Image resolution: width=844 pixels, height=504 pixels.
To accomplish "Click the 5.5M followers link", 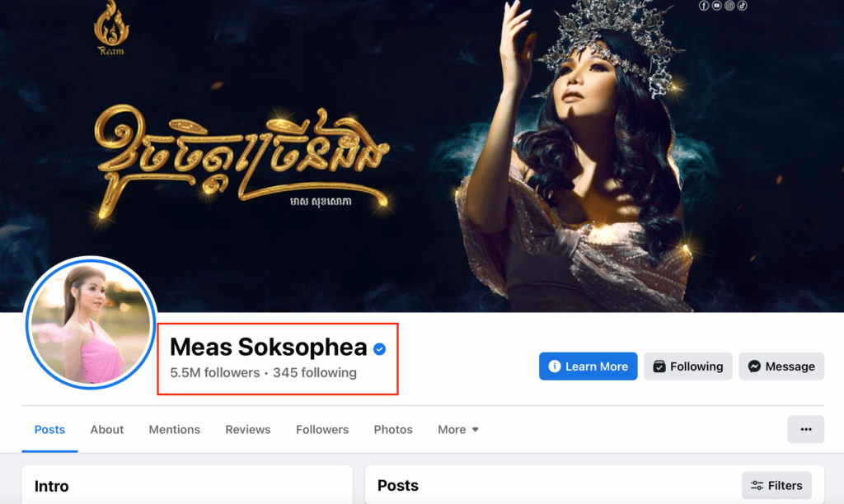I will click(214, 372).
